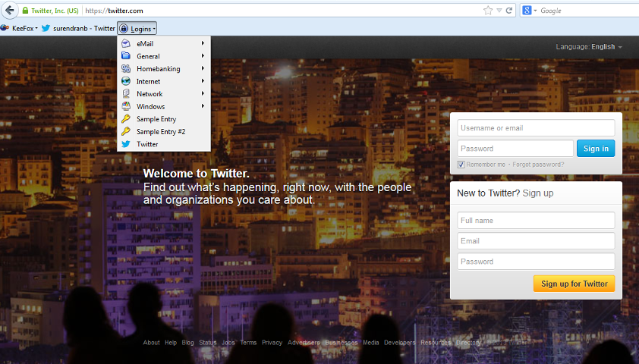Click the Username or email field
639x364 pixels.
coord(536,128)
